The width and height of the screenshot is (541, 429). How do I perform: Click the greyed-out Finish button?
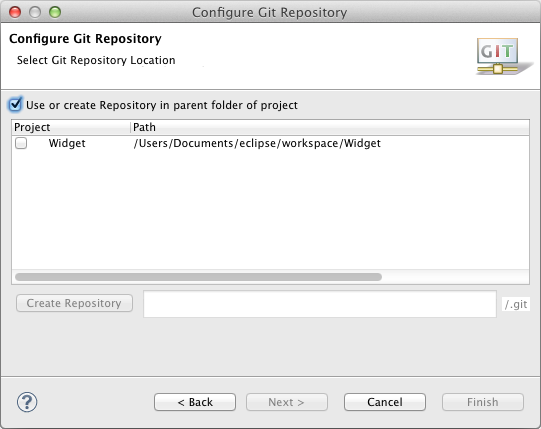point(483,402)
